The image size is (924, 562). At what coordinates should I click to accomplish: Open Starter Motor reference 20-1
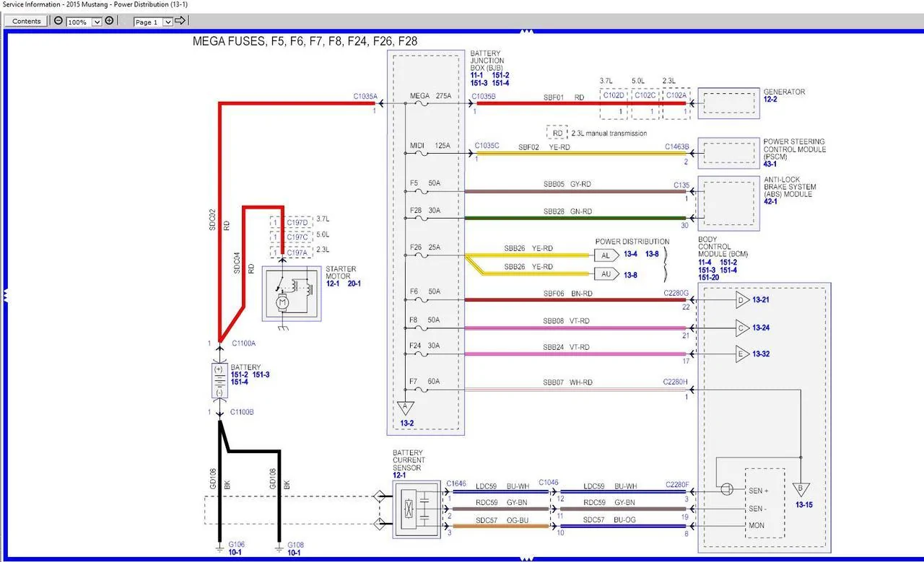354,284
